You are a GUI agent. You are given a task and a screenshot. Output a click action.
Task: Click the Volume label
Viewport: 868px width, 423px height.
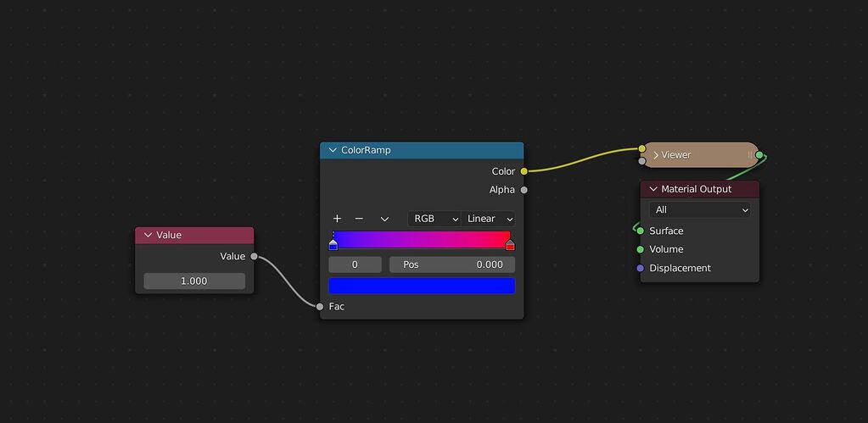tap(666, 249)
